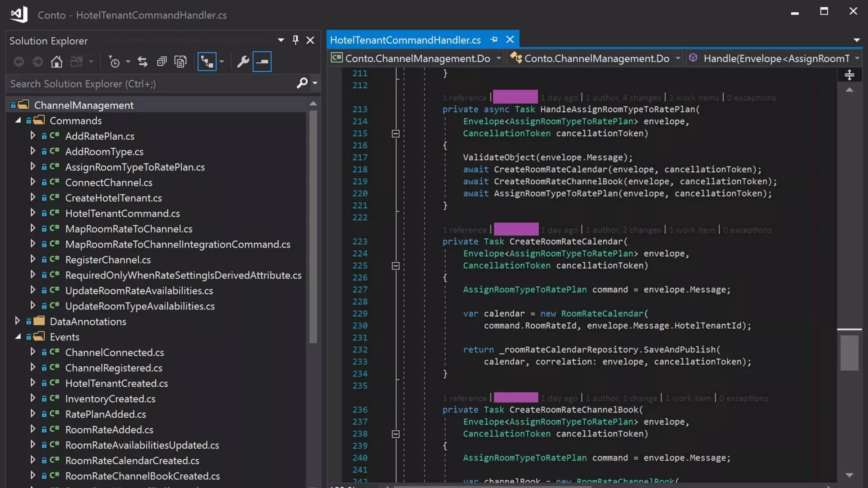This screenshot has height=488, width=868.
Task: Toggle the nested view tree button
Action: click(207, 62)
